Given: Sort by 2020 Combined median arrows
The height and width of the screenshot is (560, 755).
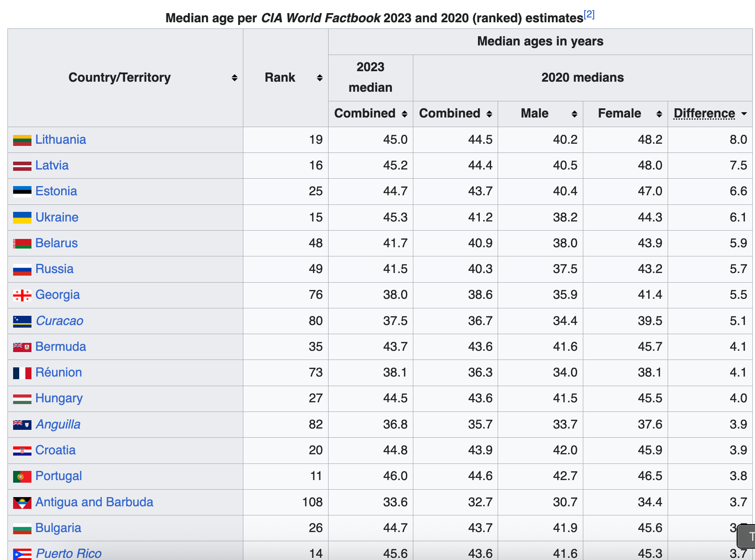Looking at the screenshot, I should [489, 114].
